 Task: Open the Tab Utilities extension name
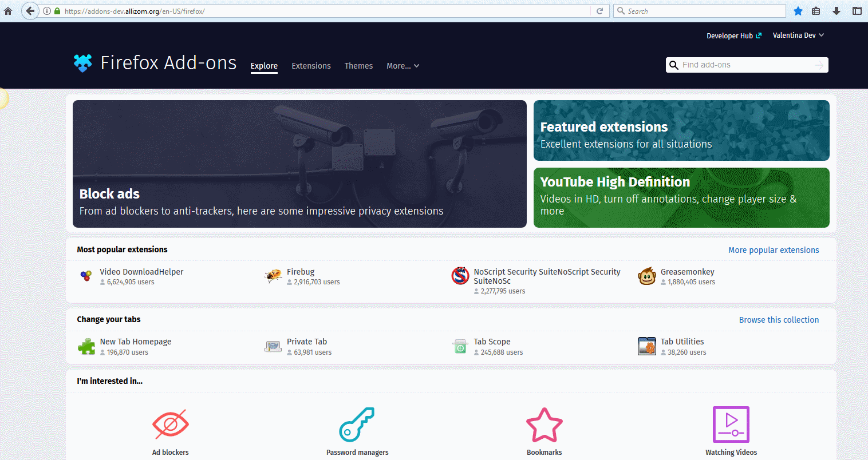tap(682, 342)
